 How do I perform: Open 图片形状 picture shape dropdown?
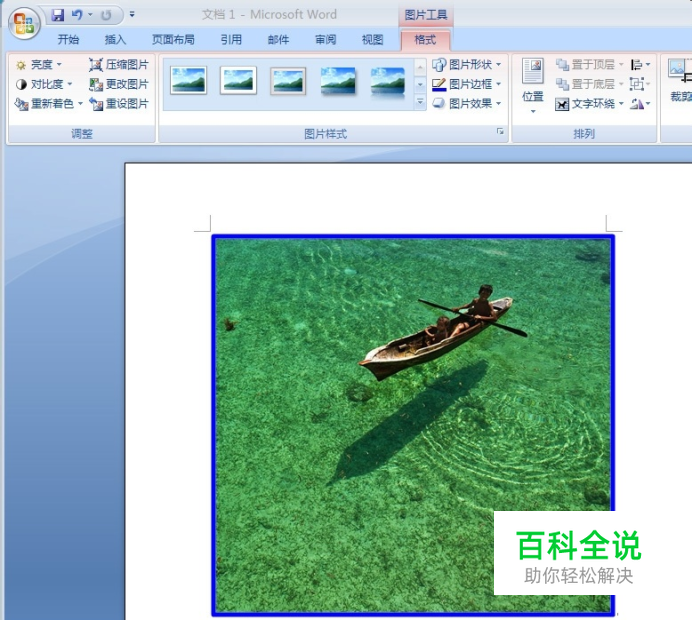pos(467,65)
